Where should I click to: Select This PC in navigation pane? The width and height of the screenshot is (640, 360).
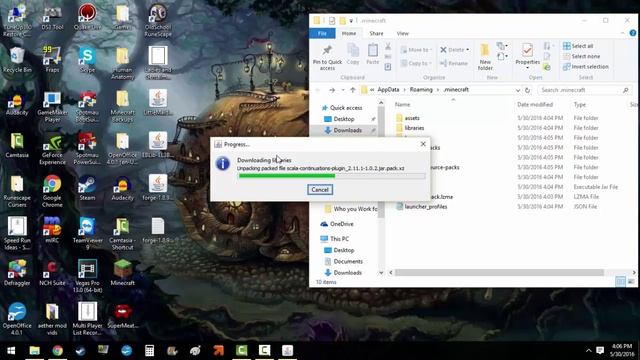click(335, 239)
